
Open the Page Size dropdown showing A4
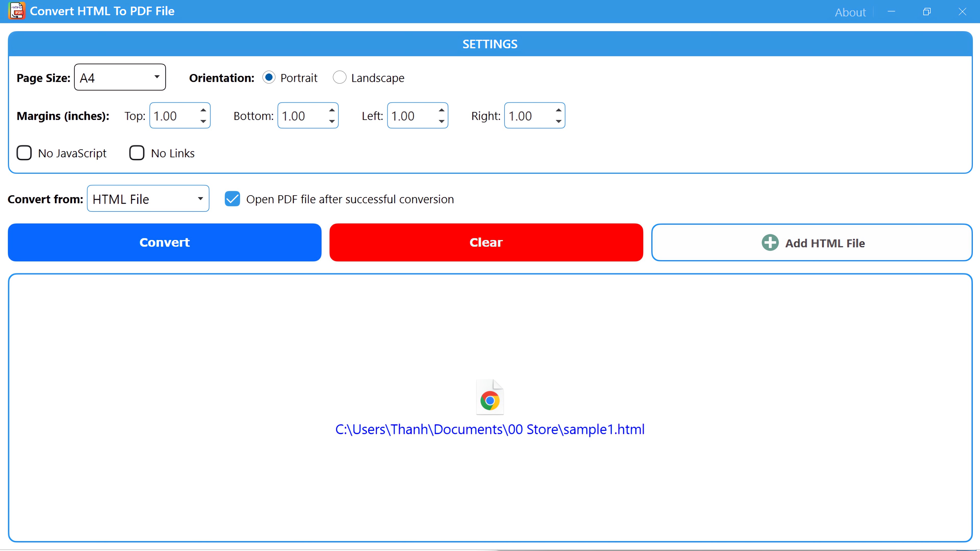(x=120, y=77)
